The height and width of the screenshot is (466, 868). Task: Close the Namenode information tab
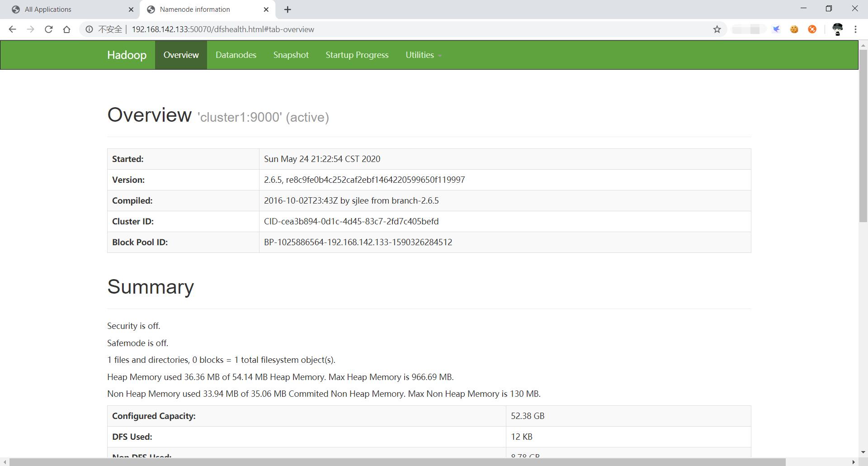tap(266, 10)
